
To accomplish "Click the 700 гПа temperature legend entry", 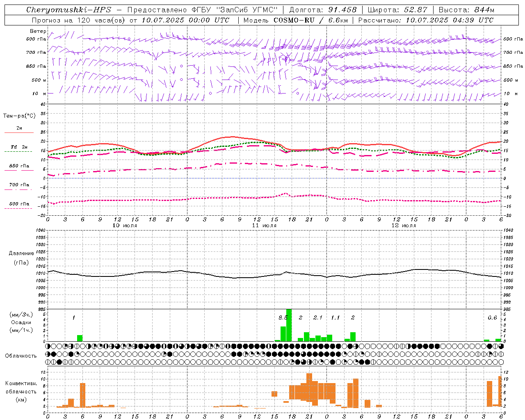I will click(x=19, y=185).
